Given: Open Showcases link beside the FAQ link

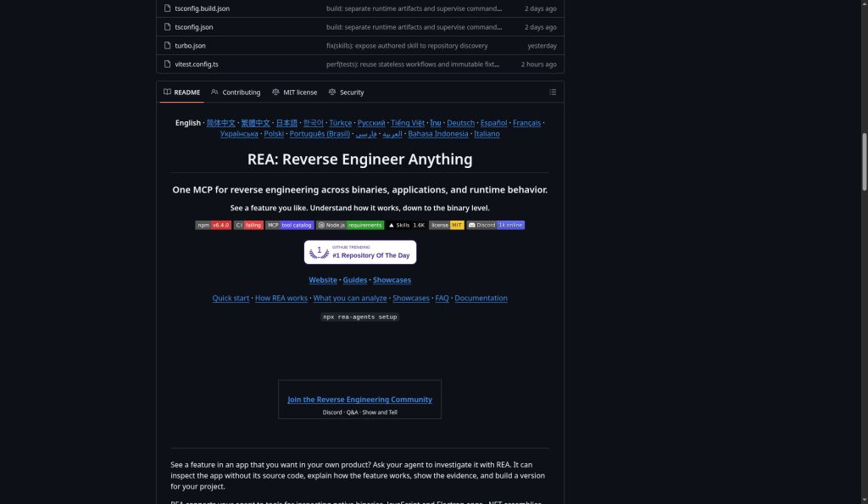Looking at the screenshot, I should (411, 299).
